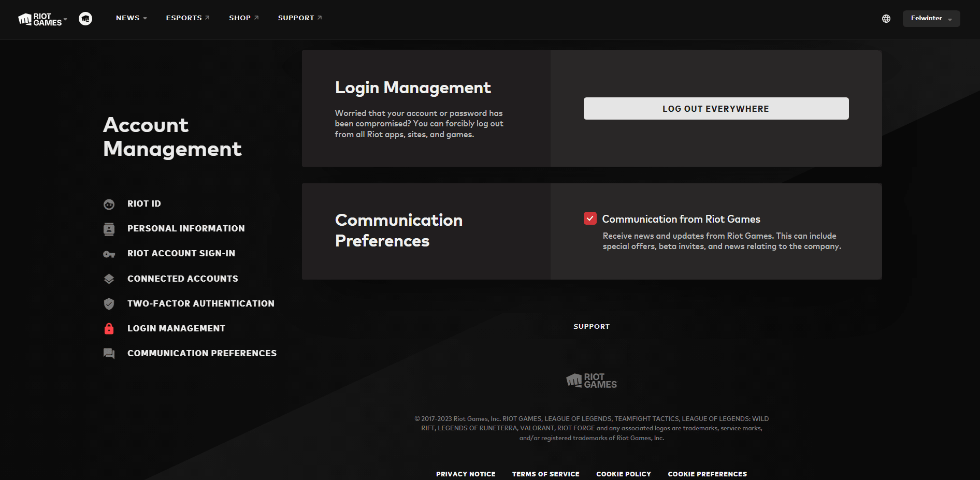The height and width of the screenshot is (480, 980).
Task: Select the Two-Factor Authentication shield icon
Action: tap(109, 304)
